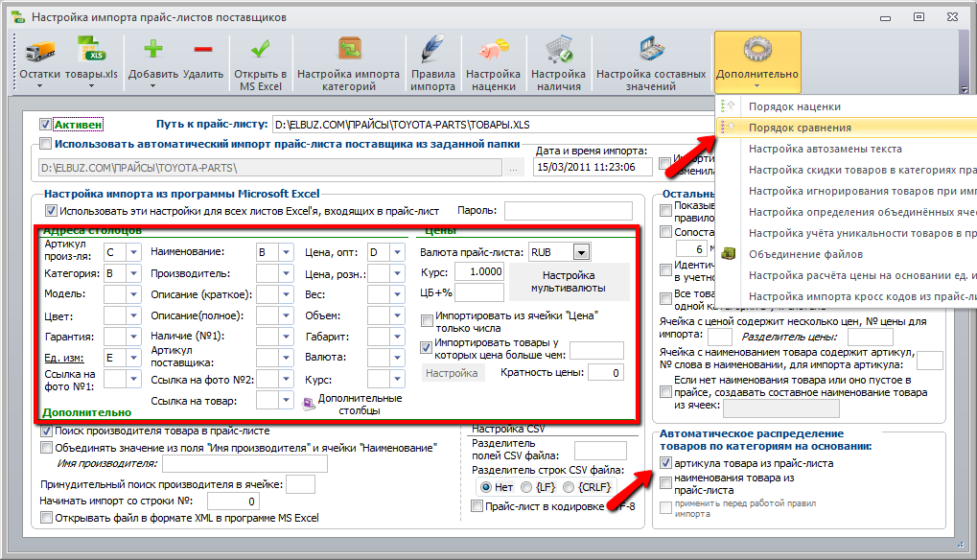The image size is (977, 560).
Task: Click the green Добавить plus icon
Action: pyautogui.click(x=152, y=49)
